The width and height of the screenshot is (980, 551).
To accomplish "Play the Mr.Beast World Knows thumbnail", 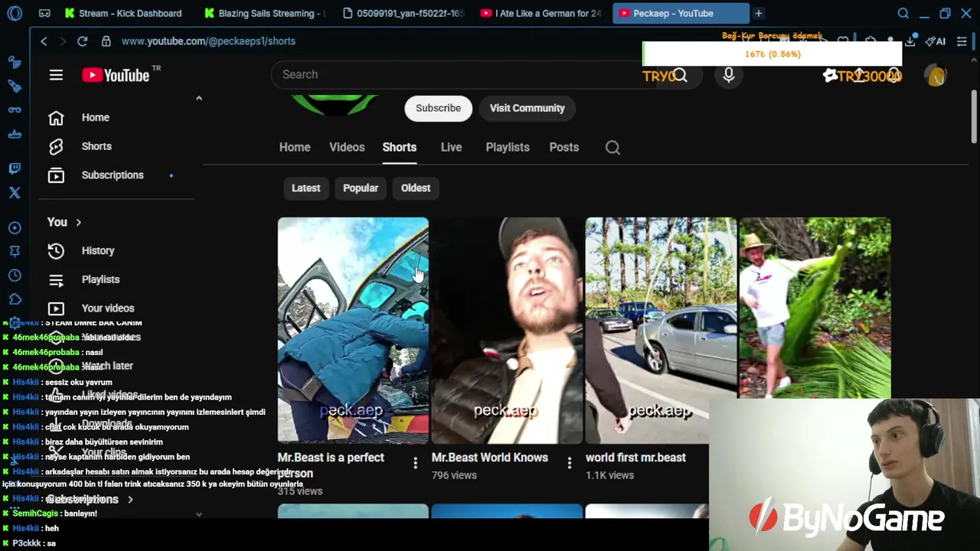I will point(507,331).
